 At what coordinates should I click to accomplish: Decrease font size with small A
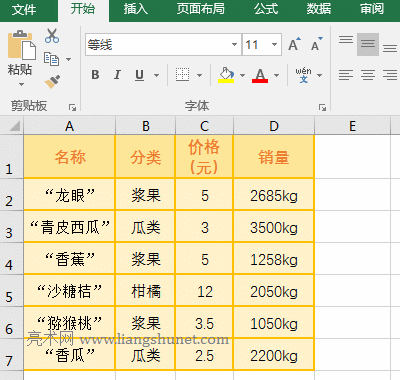pos(316,44)
